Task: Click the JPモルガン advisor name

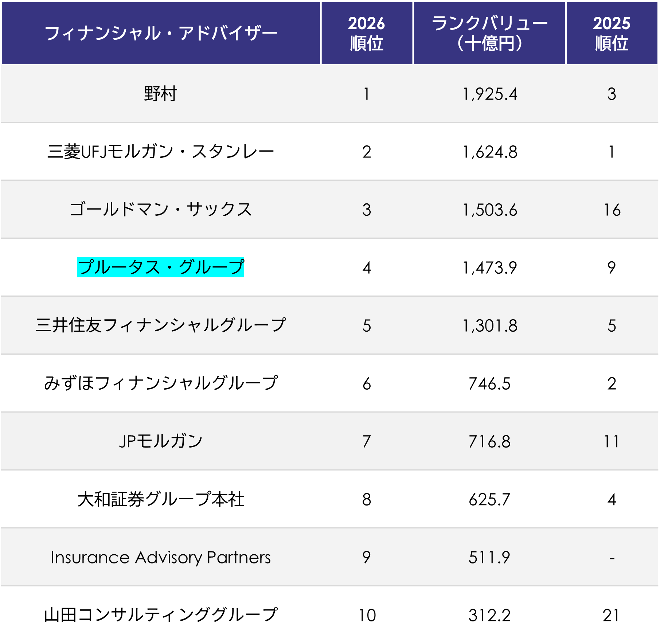Action: (x=161, y=441)
